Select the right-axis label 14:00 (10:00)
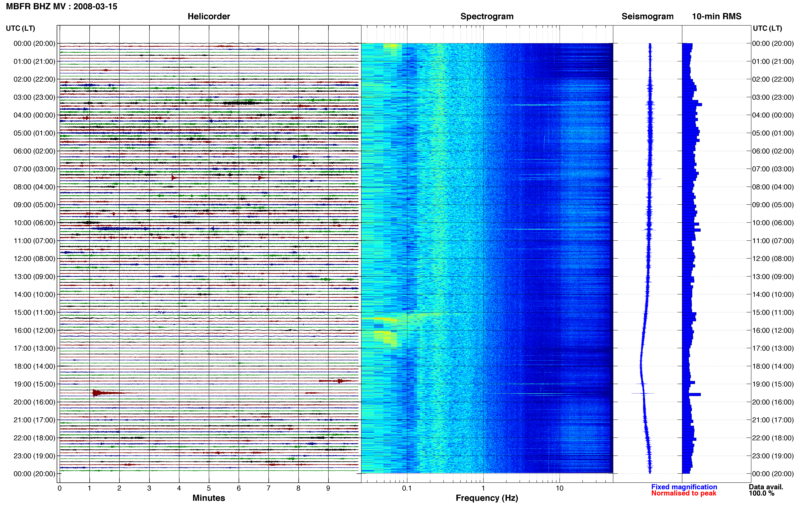Viewport: 812px width, 508px height. tap(773, 295)
